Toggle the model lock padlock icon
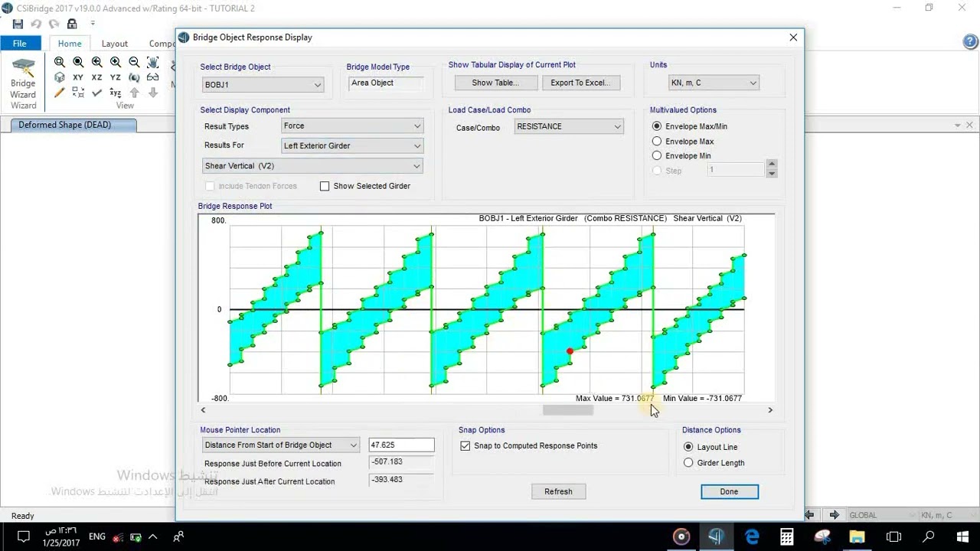980x551 pixels. click(72, 24)
